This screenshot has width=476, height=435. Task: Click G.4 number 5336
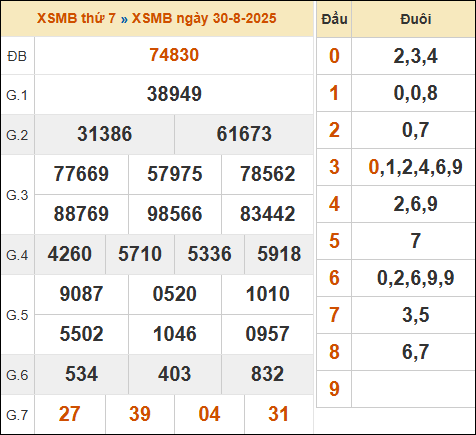(x=209, y=254)
